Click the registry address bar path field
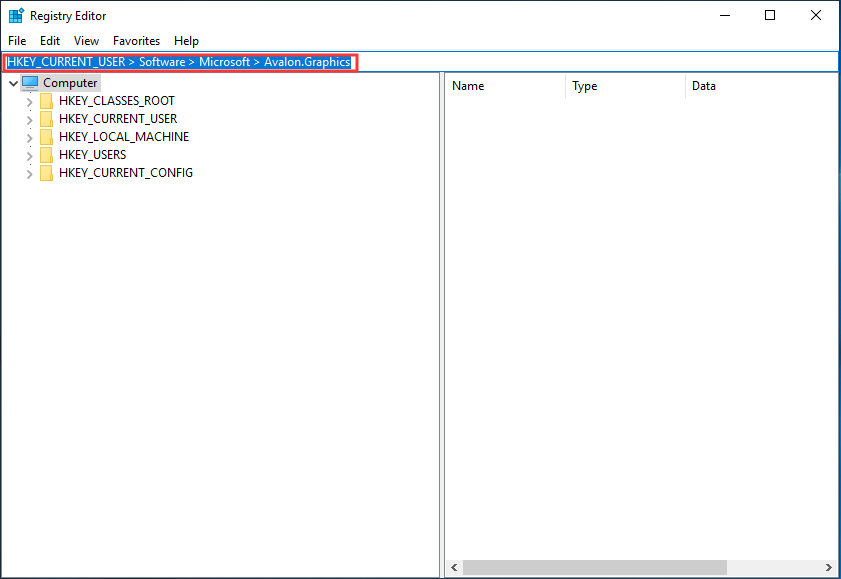This screenshot has height=579, width=841. (x=180, y=61)
